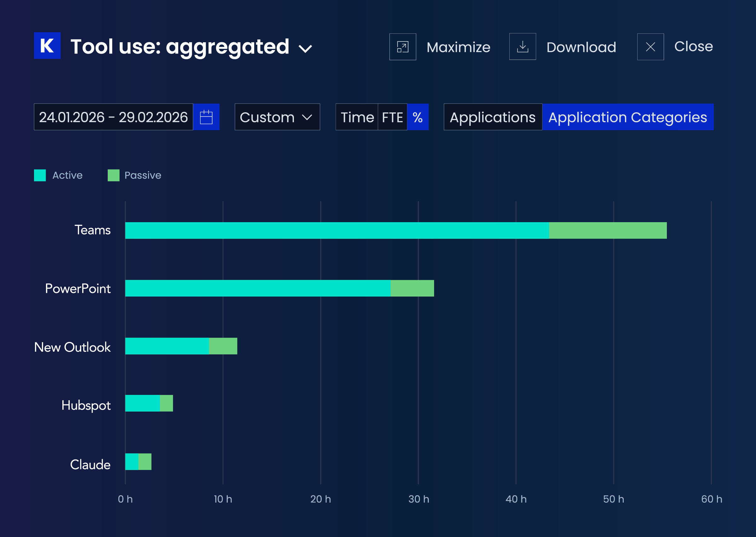The width and height of the screenshot is (756, 537).
Task: Switch display unit to Time
Action: pos(357,117)
